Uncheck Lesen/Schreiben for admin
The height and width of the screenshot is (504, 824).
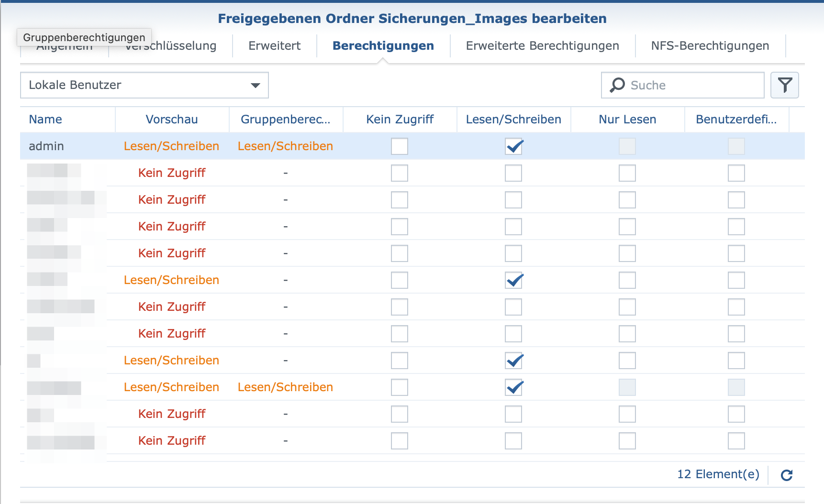[x=513, y=146]
